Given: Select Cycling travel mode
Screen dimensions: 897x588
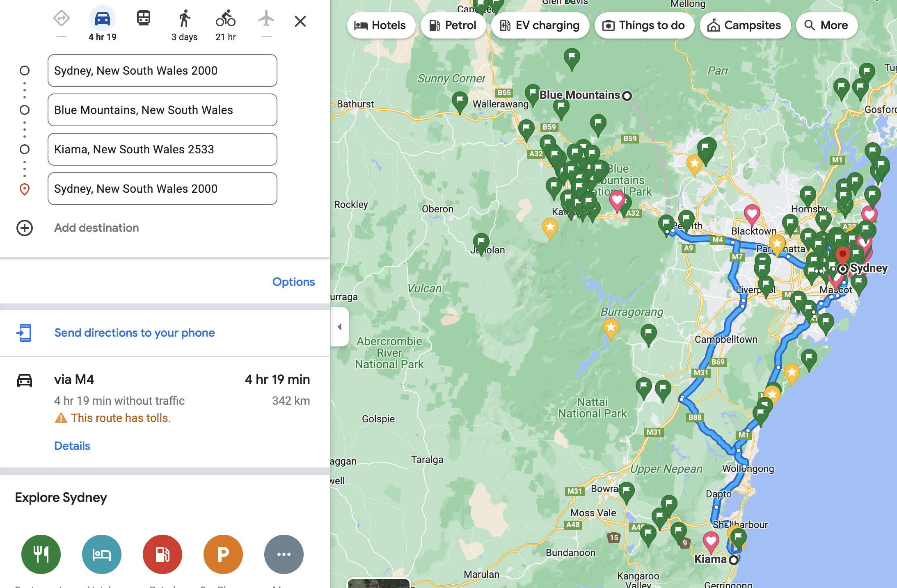Looking at the screenshot, I should (225, 19).
